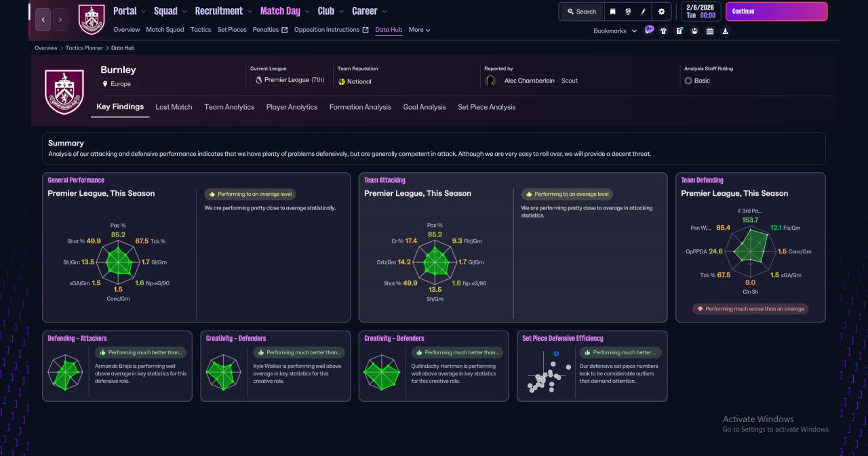Switch to the Goal Analysis tab

[x=425, y=107]
